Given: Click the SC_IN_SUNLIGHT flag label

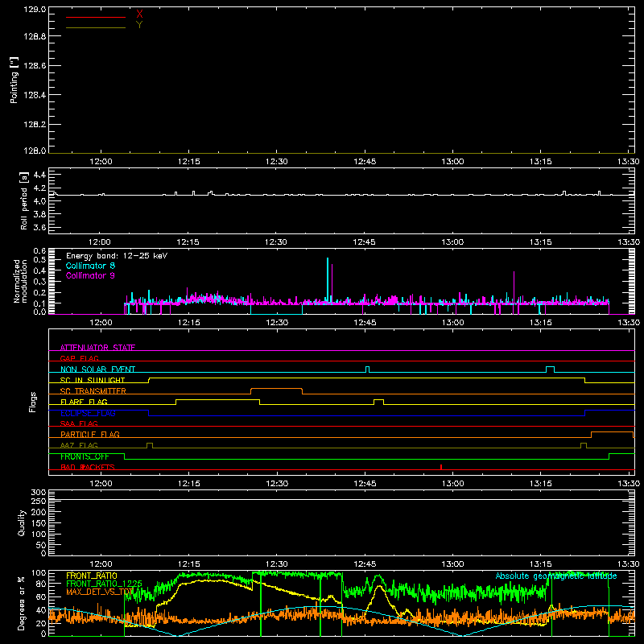Looking at the screenshot, I should 93,380.
